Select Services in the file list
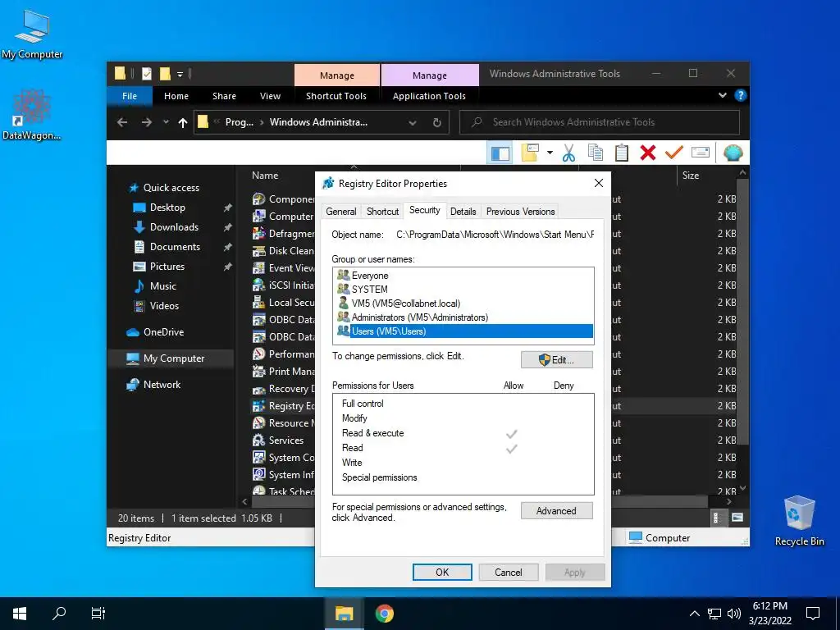This screenshot has height=630, width=840. click(286, 441)
